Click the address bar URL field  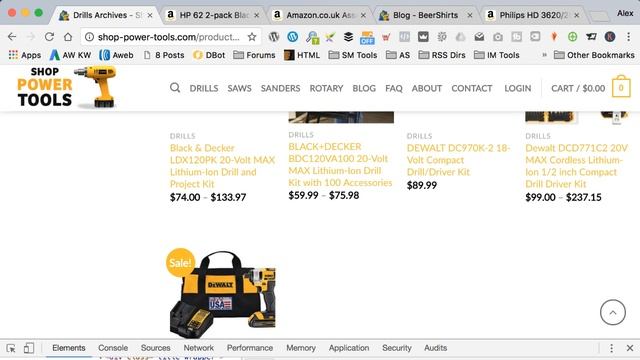pos(169,37)
